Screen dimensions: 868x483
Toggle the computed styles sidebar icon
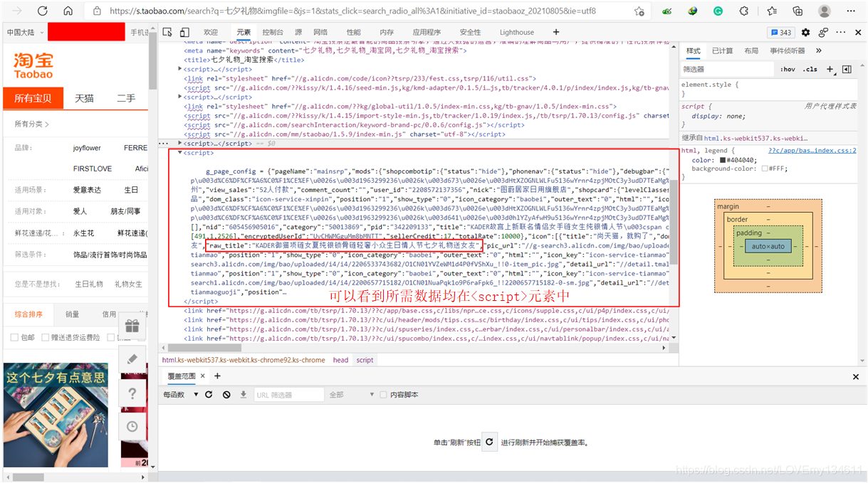[x=847, y=69]
